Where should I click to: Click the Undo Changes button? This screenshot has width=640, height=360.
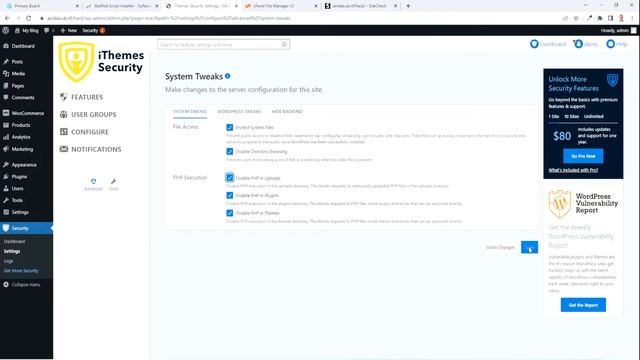tap(500, 247)
